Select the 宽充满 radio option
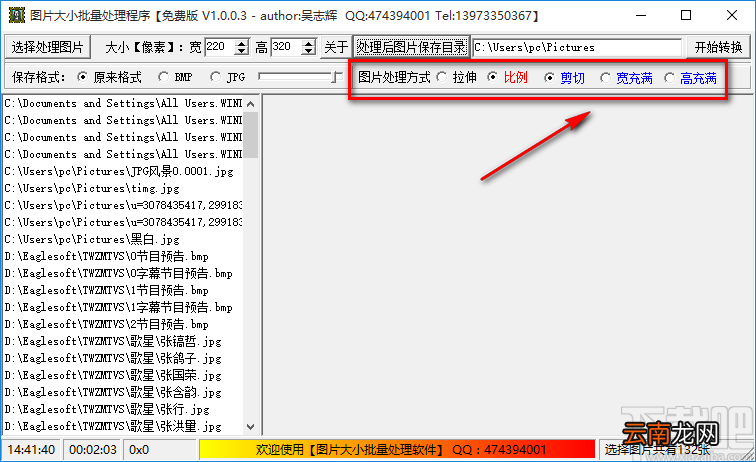The width and height of the screenshot is (756, 462). click(x=606, y=78)
